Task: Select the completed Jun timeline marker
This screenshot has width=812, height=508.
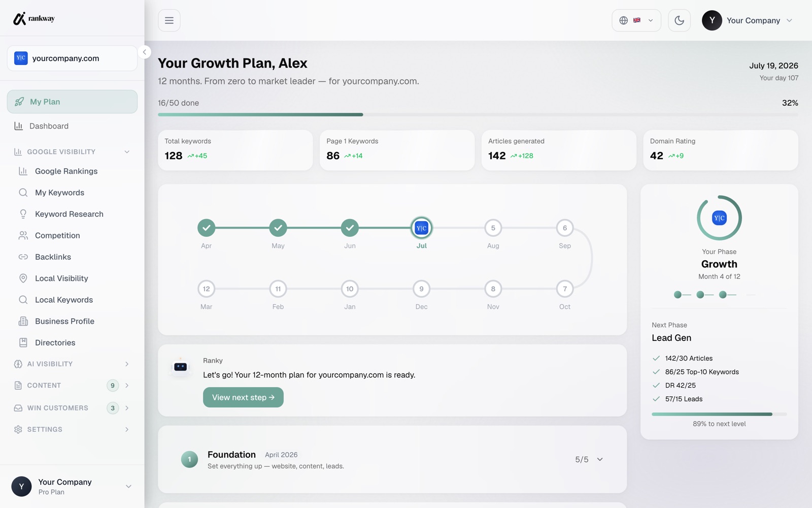Action: pos(350,228)
